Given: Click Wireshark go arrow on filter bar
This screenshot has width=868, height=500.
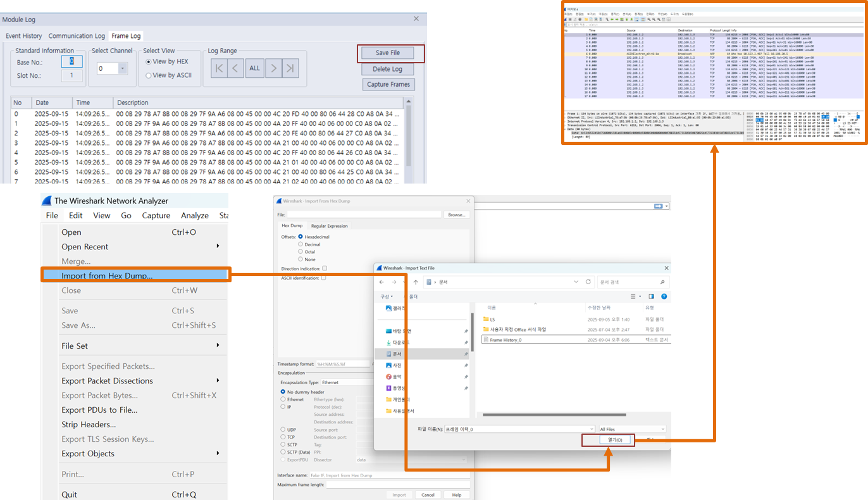Looking at the screenshot, I should (659, 206).
